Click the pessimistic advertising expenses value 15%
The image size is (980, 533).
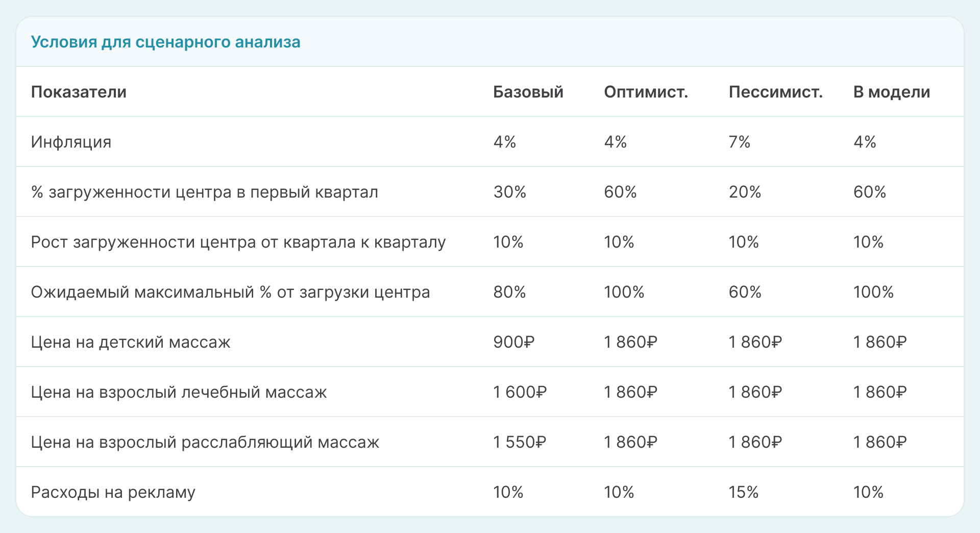(743, 492)
